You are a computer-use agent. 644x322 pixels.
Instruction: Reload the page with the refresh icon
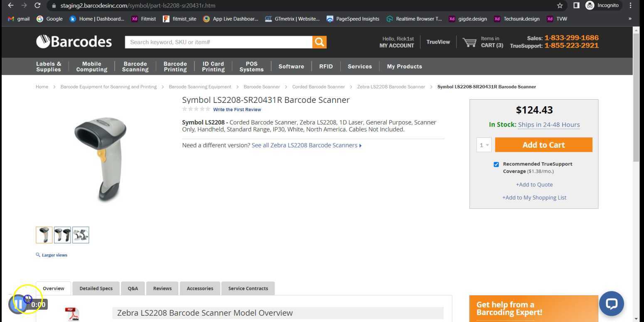37,5
